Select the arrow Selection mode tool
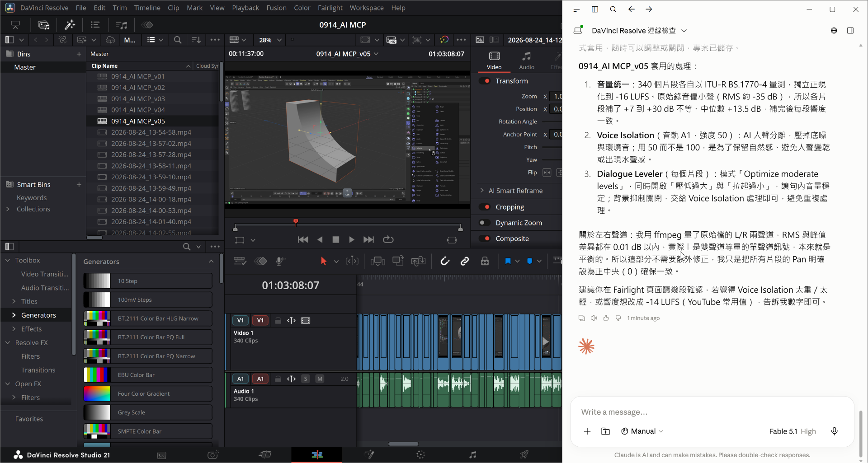 point(323,261)
